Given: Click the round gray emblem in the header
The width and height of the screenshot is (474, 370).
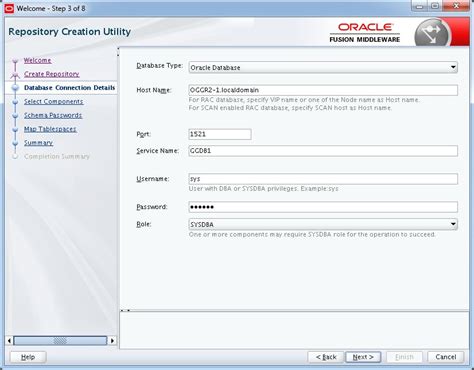Looking at the screenshot, I should [x=432, y=33].
